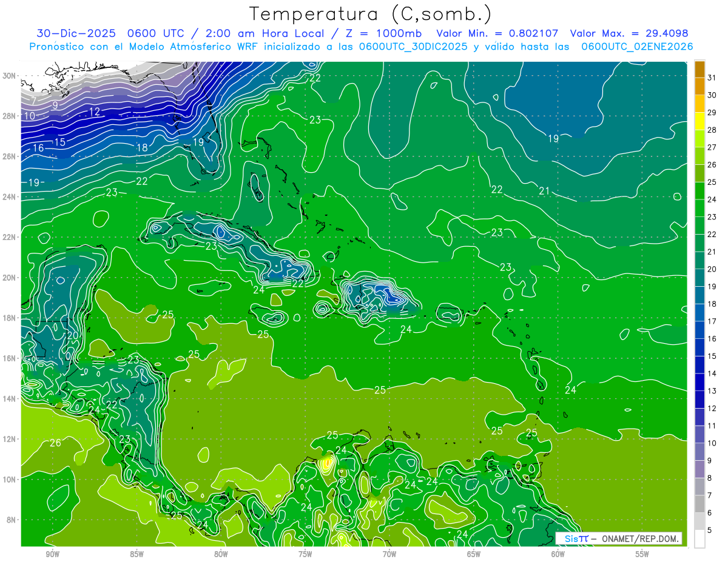Click the "60W" longitude axis label
728x562 pixels.
(558, 554)
